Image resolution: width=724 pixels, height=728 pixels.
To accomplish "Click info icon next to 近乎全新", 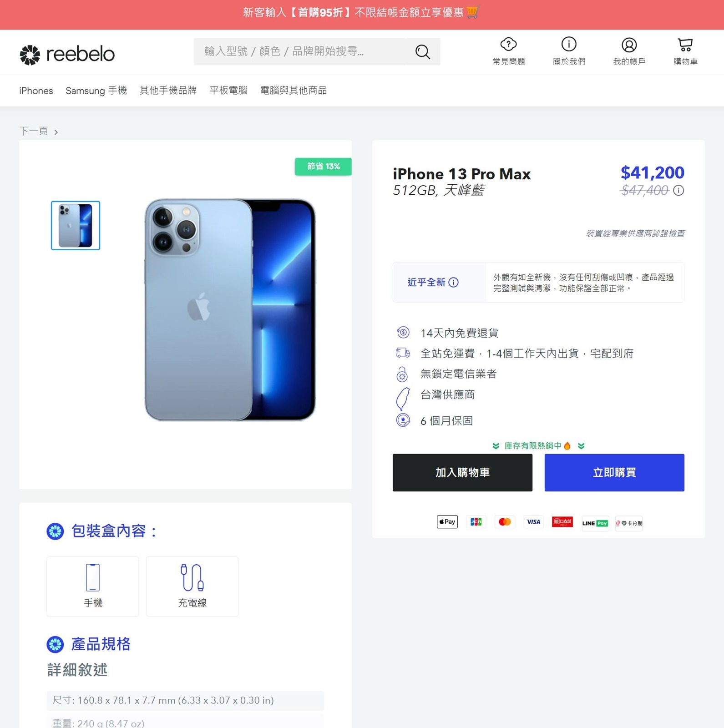I will coord(453,283).
